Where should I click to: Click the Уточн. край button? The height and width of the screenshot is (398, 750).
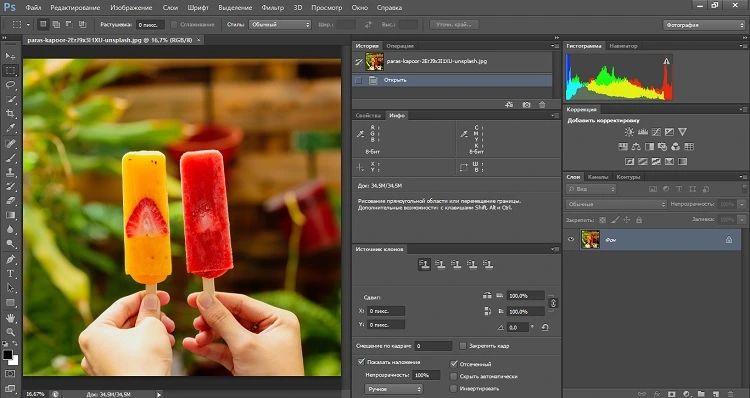click(454, 24)
